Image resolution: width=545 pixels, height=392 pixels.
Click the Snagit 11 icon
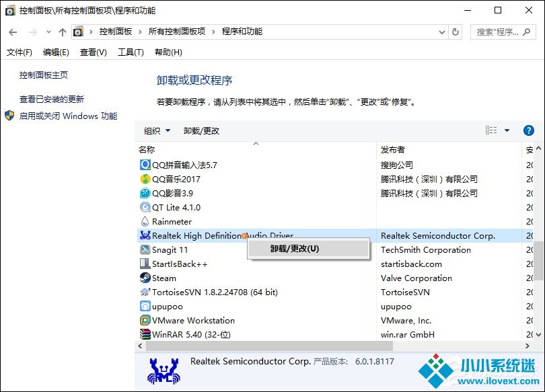coord(145,249)
